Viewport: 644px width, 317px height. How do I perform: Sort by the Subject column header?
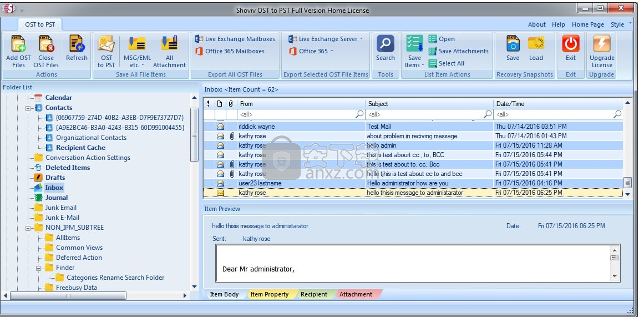429,104
